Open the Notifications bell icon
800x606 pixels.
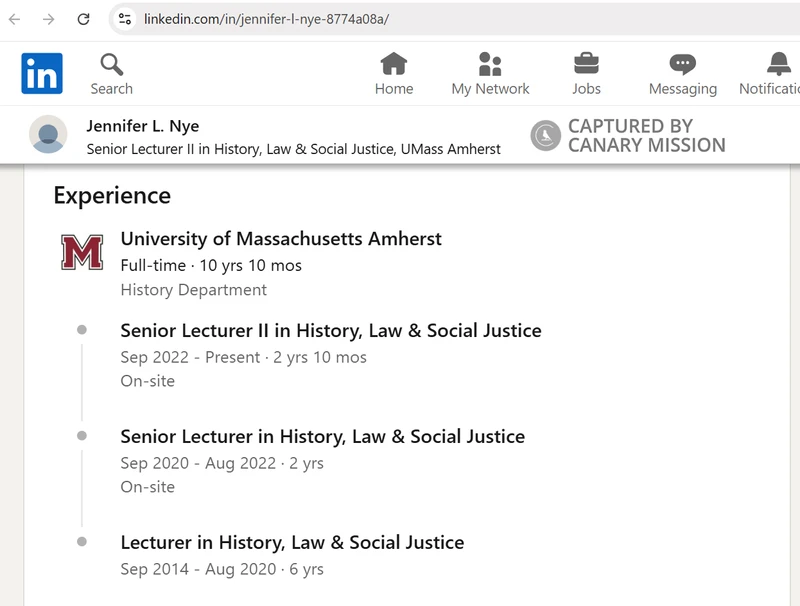778,65
